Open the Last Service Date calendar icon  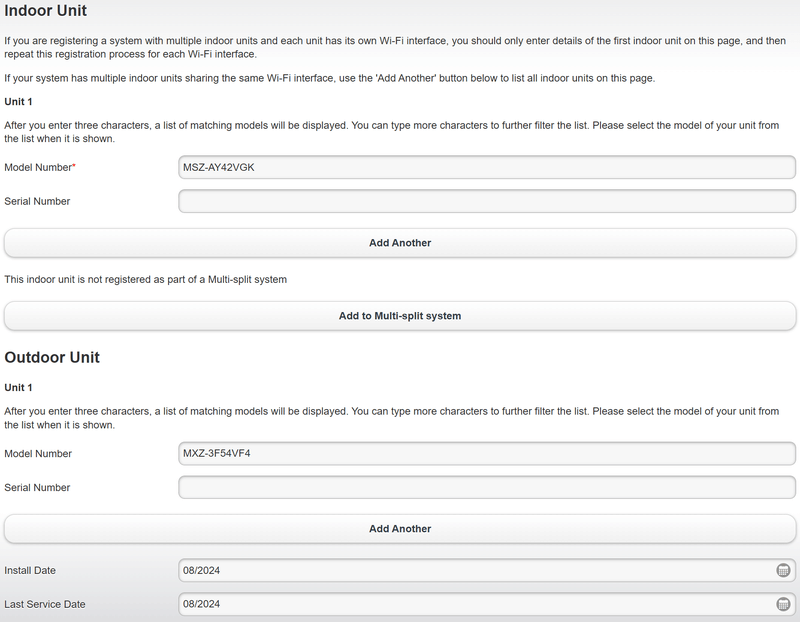tap(783, 604)
